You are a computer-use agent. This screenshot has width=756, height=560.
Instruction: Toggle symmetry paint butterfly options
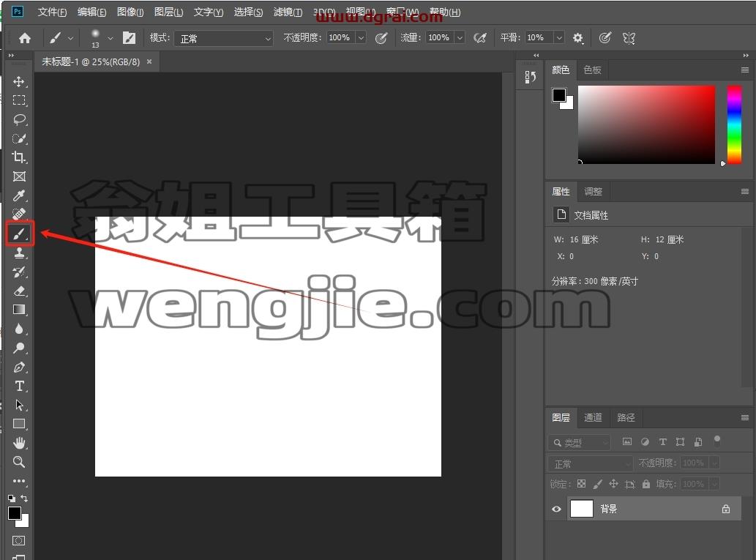[629, 37]
